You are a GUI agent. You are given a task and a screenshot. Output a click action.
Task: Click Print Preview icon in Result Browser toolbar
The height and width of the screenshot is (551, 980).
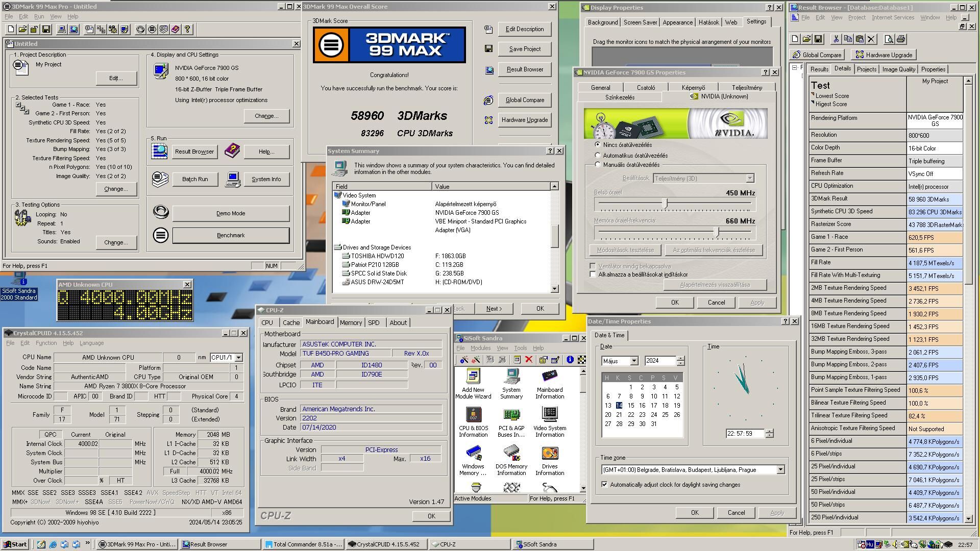(889, 39)
